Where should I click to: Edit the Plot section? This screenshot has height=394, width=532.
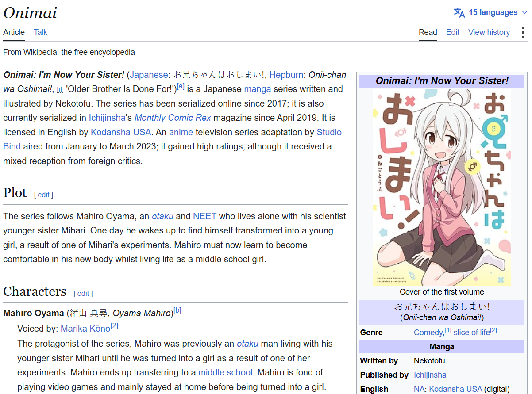click(x=44, y=195)
